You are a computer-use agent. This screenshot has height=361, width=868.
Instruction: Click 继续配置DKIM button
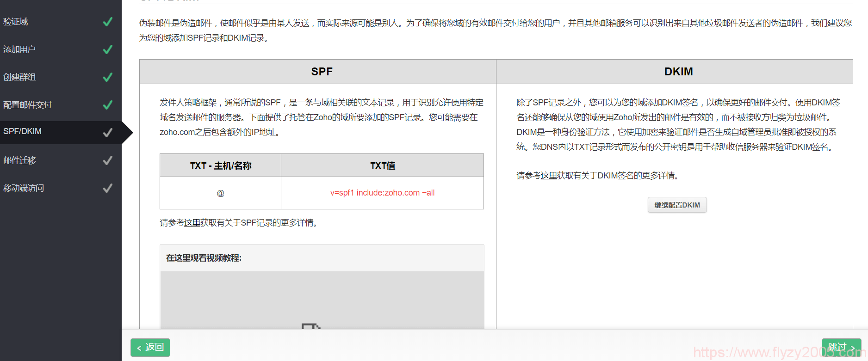tap(677, 205)
